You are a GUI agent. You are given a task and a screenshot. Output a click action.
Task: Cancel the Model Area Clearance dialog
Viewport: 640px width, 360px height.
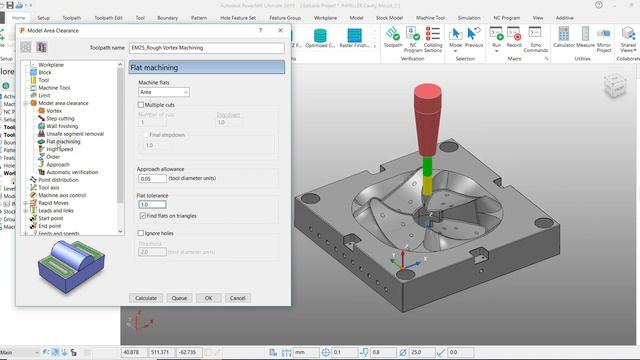[238, 298]
